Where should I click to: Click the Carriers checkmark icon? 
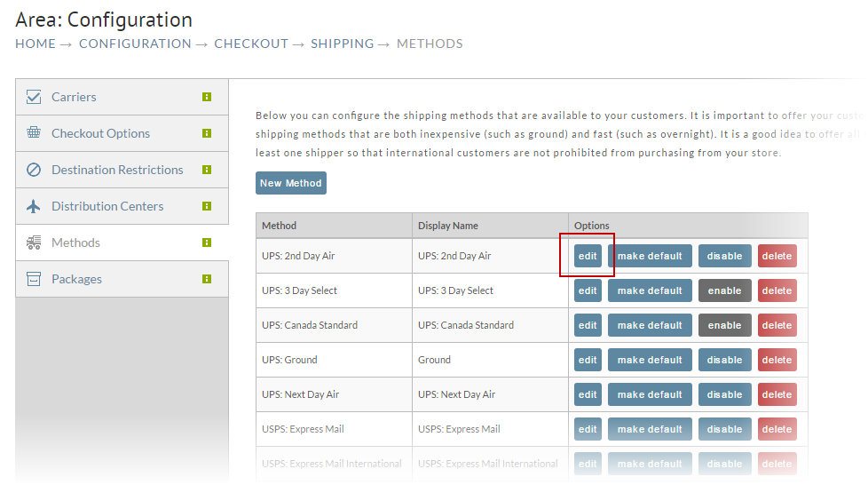click(34, 97)
